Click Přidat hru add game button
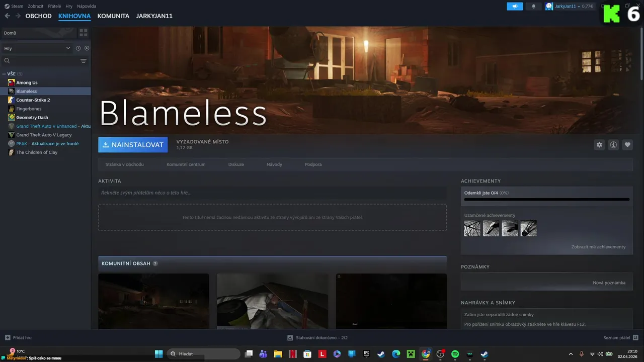The image size is (644, 362). pos(18,337)
